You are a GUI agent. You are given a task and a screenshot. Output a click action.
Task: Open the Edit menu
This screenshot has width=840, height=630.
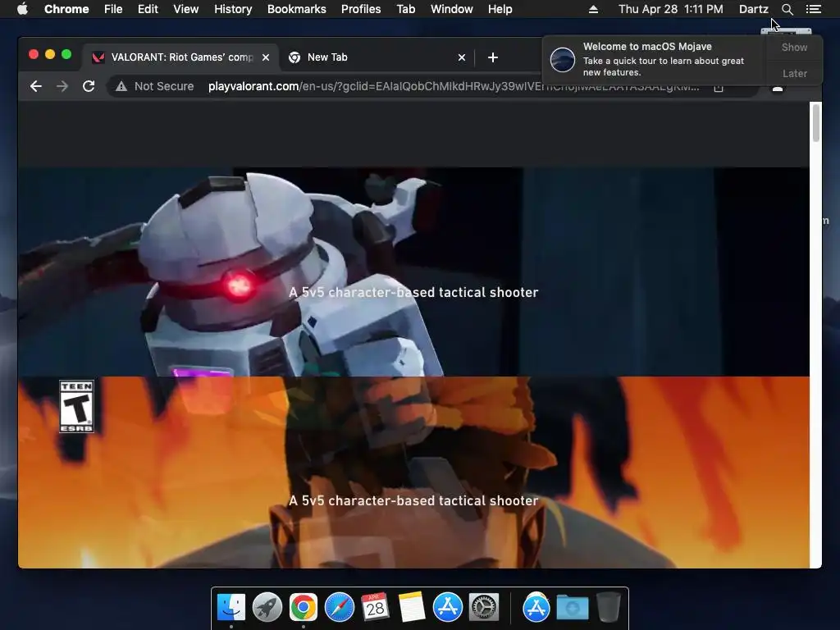point(148,9)
